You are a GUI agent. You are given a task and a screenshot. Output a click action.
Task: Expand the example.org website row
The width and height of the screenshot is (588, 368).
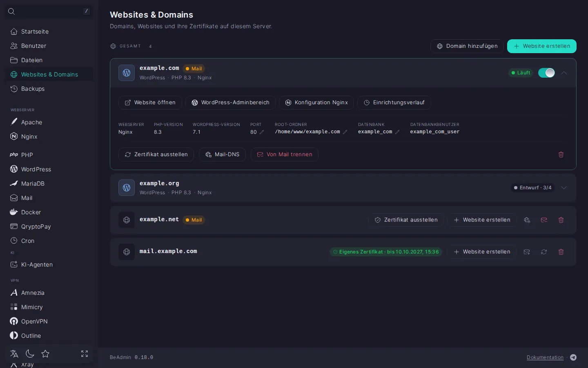tap(564, 188)
